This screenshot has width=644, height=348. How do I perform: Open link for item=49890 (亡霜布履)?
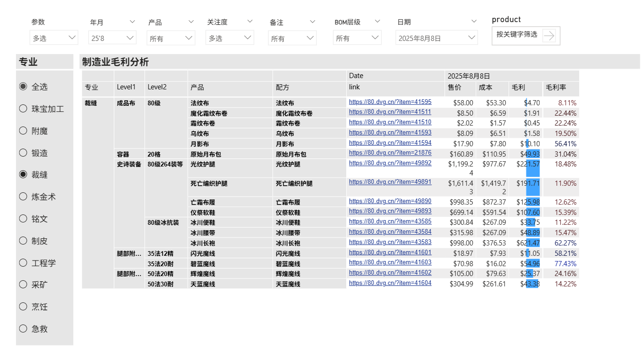390,201
